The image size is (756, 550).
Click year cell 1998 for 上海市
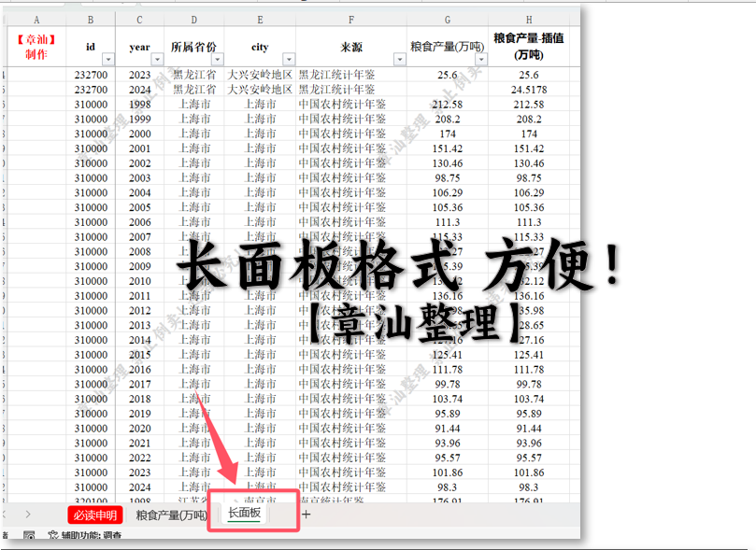point(140,105)
